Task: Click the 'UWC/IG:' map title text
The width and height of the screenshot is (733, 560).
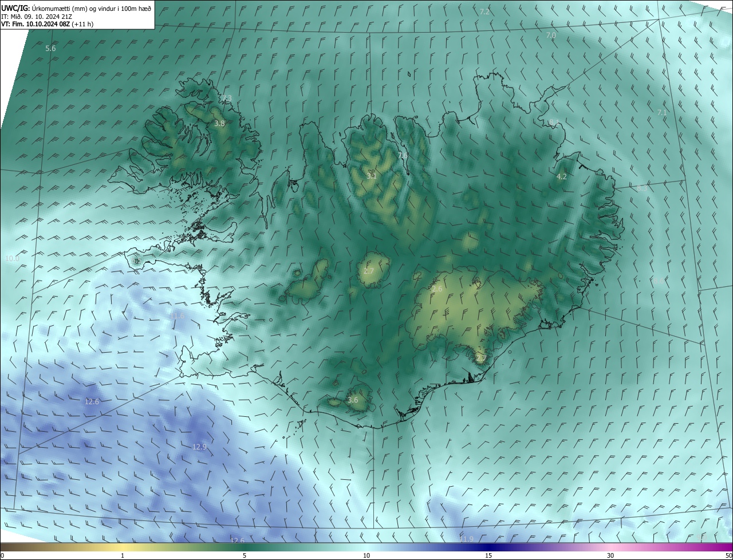Action: pyautogui.click(x=15, y=7)
